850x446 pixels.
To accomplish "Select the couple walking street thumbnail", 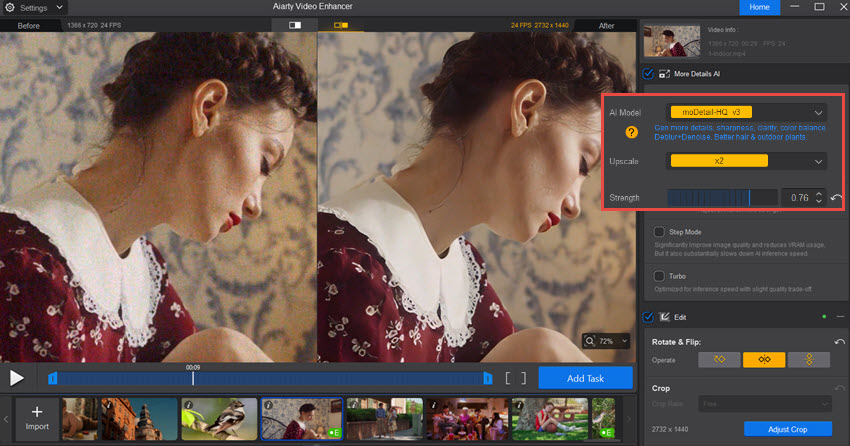I will click(x=384, y=418).
